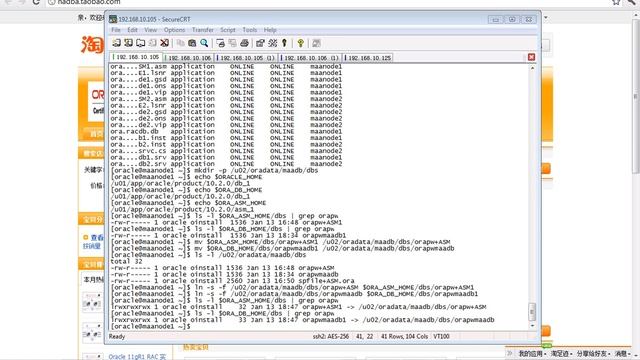This screenshot has width=640, height=360.
Task: Click the '/u01/app/oracle/product/10.2.0/asm_1' output line
Action: (x=182, y=209)
